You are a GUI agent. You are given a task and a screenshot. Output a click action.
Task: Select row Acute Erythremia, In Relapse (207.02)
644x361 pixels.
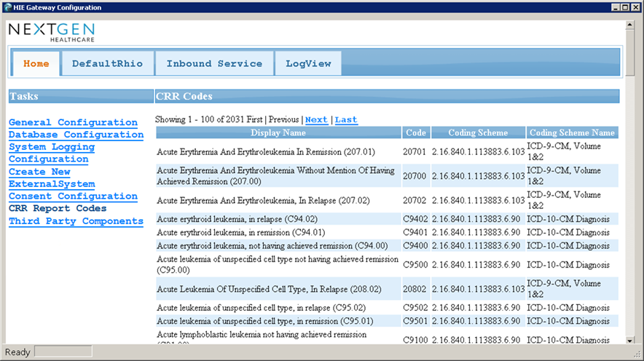tap(388, 200)
